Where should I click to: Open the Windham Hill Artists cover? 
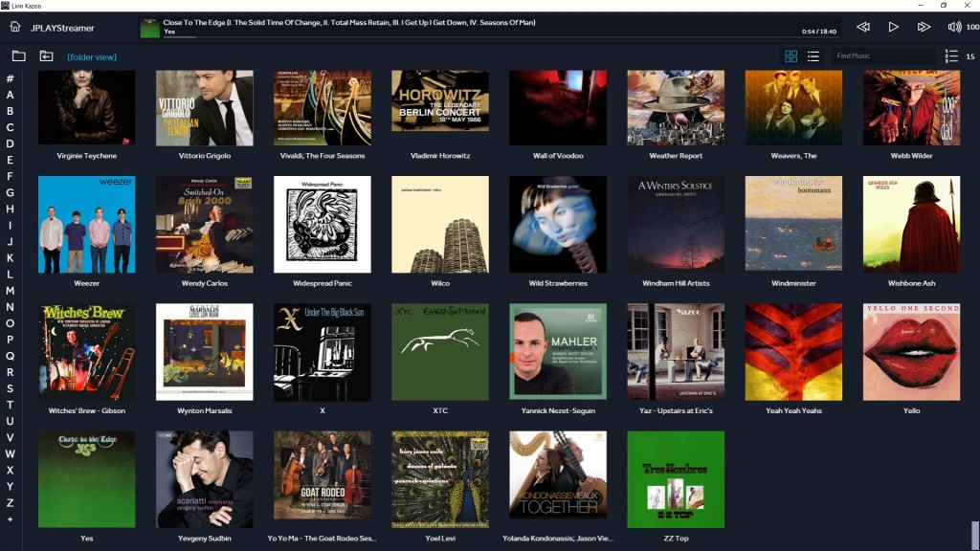click(676, 224)
